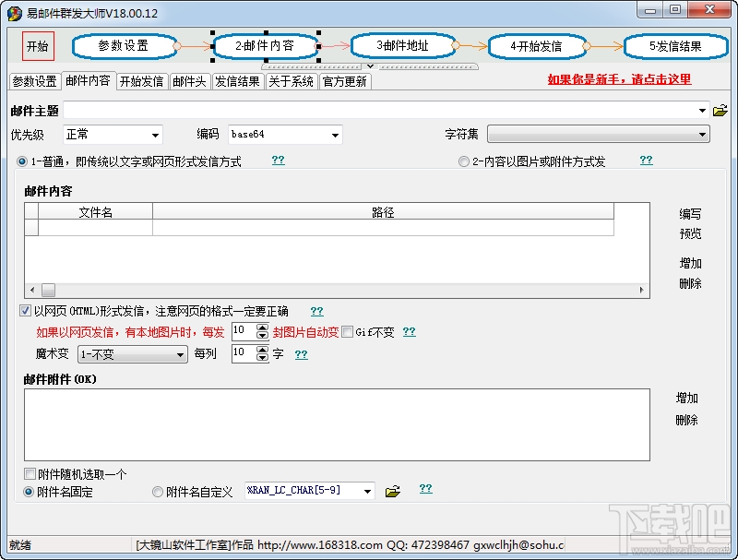Toggle 附件随机选取一个 checkbox

click(x=30, y=473)
